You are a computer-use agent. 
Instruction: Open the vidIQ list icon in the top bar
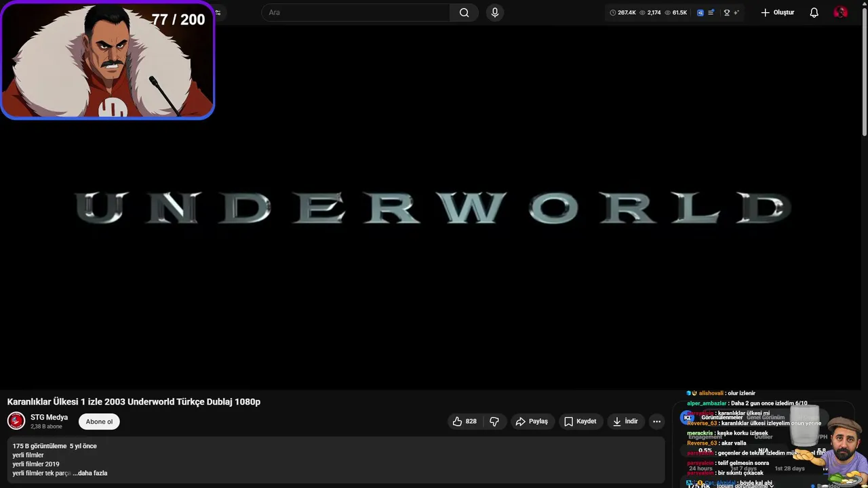[711, 12]
